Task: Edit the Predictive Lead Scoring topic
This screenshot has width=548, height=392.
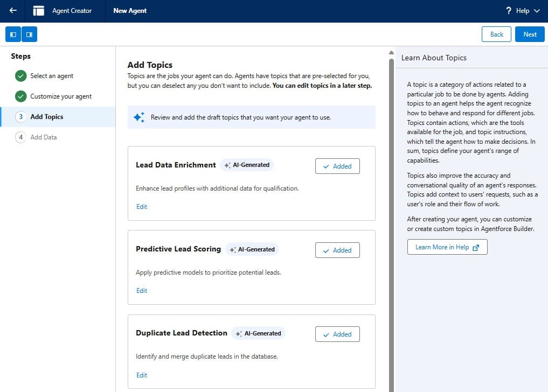Action: coord(142,291)
